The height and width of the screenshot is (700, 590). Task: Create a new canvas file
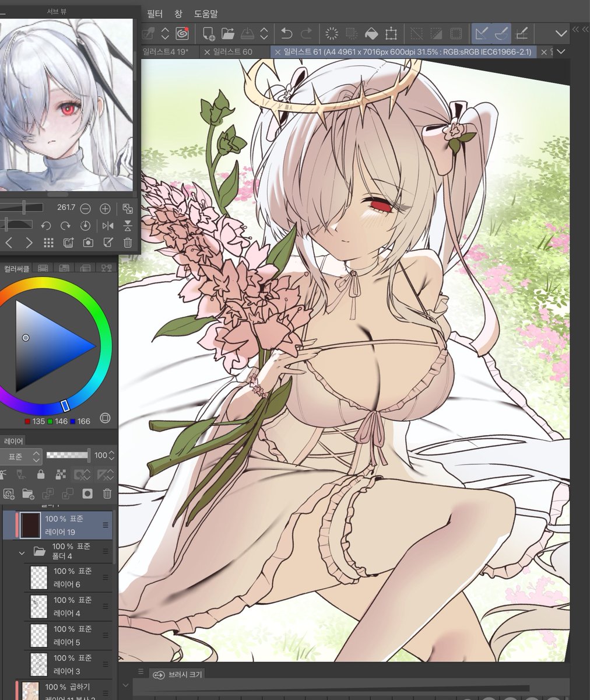tap(208, 33)
